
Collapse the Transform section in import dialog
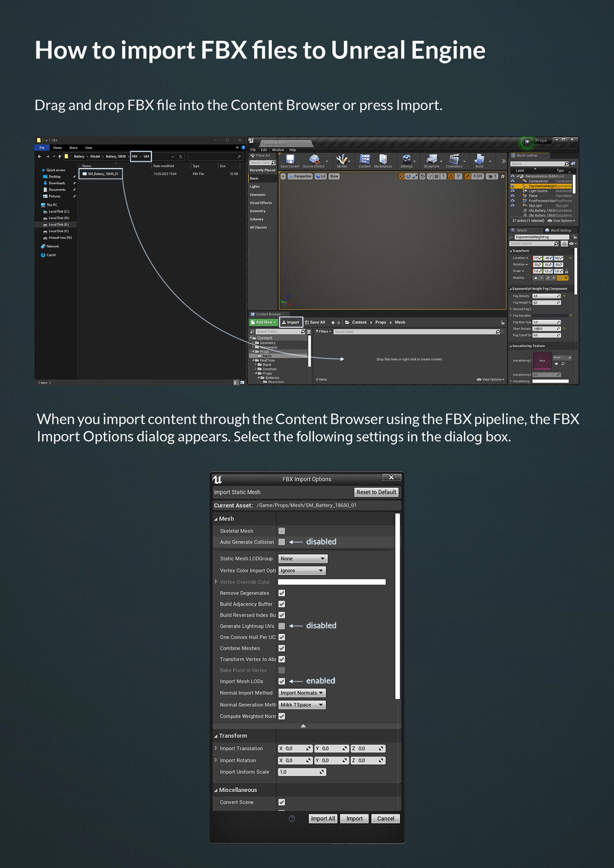click(x=216, y=736)
